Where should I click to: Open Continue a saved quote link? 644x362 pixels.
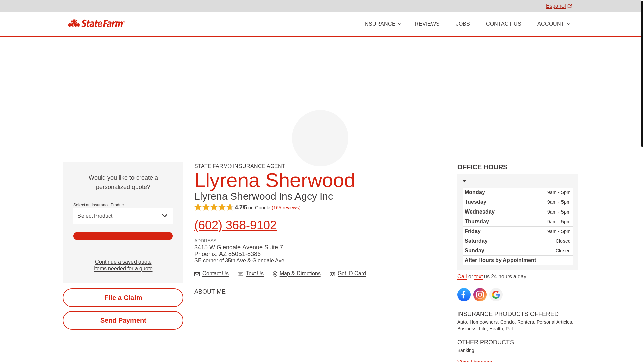click(x=123, y=262)
